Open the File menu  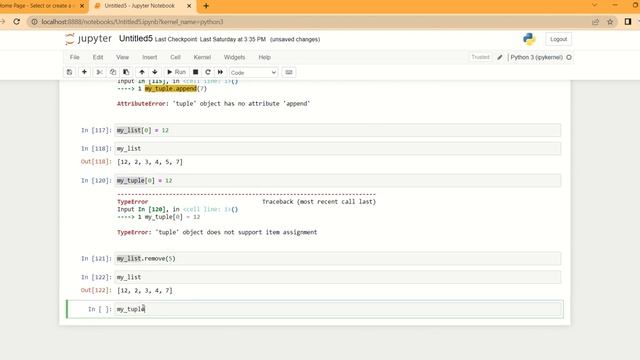(74, 57)
